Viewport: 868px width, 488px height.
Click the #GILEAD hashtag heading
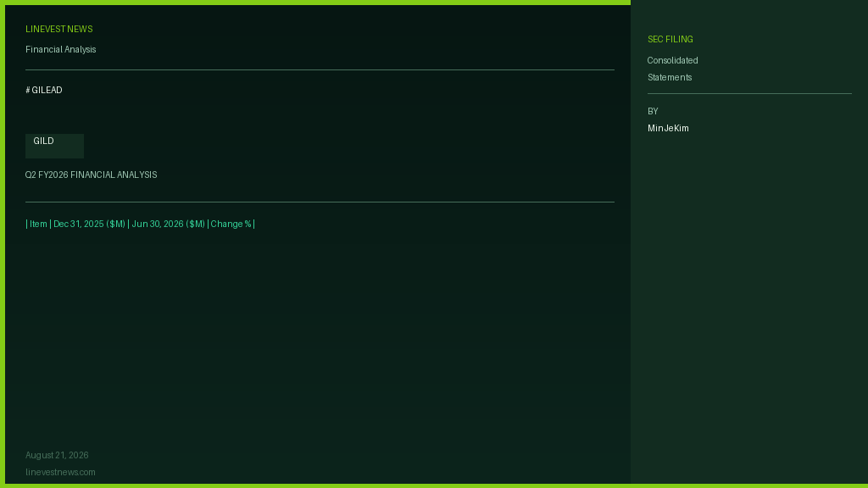tap(44, 90)
